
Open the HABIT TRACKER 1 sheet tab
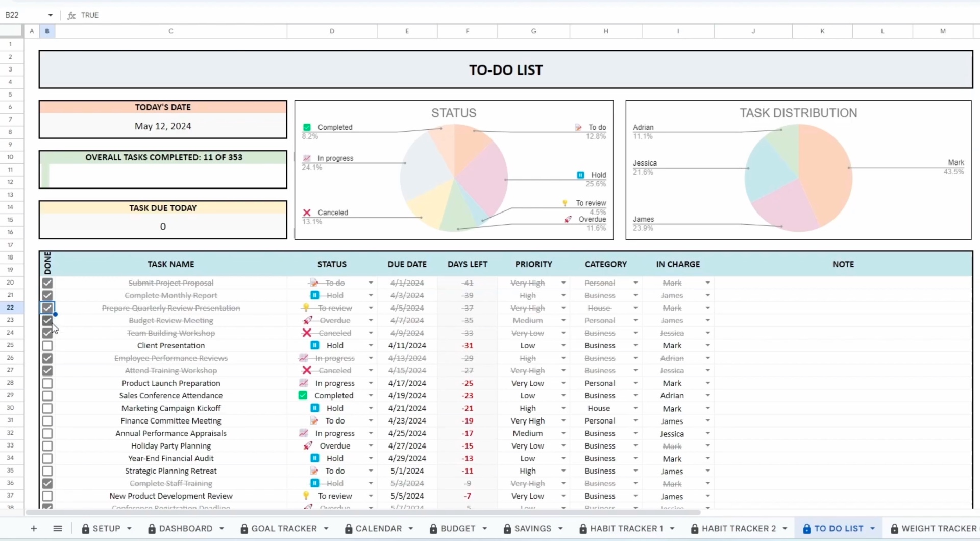click(627, 529)
